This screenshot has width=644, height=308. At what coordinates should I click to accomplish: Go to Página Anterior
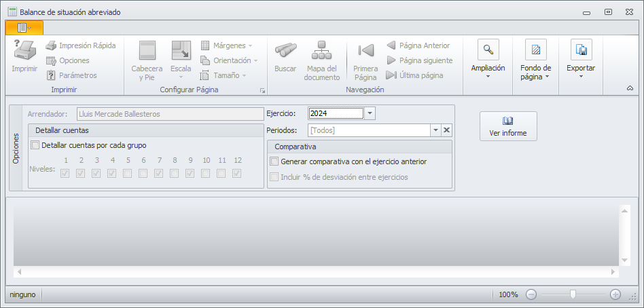coord(418,45)
